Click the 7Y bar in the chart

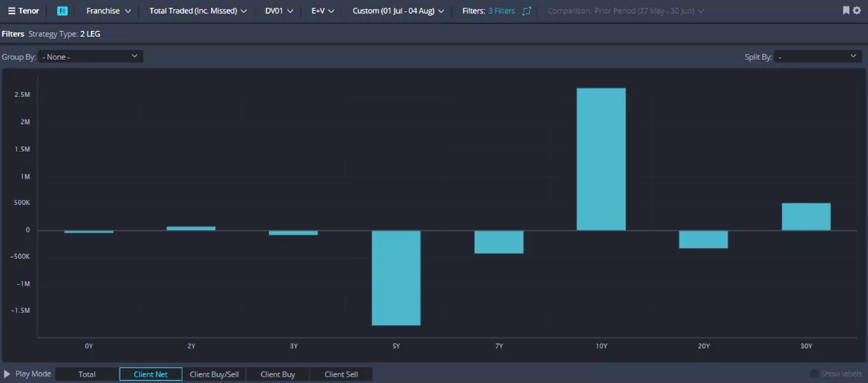[x=499, y=242]
